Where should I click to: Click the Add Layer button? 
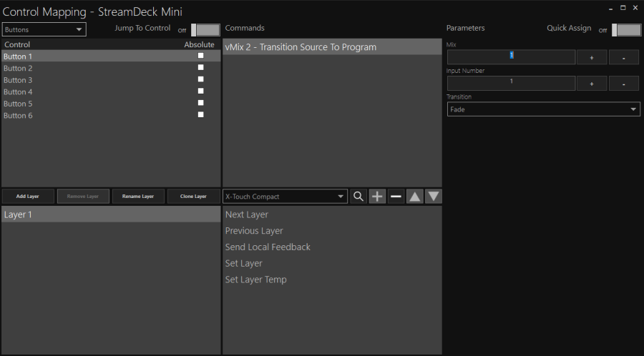click(28, 197)
